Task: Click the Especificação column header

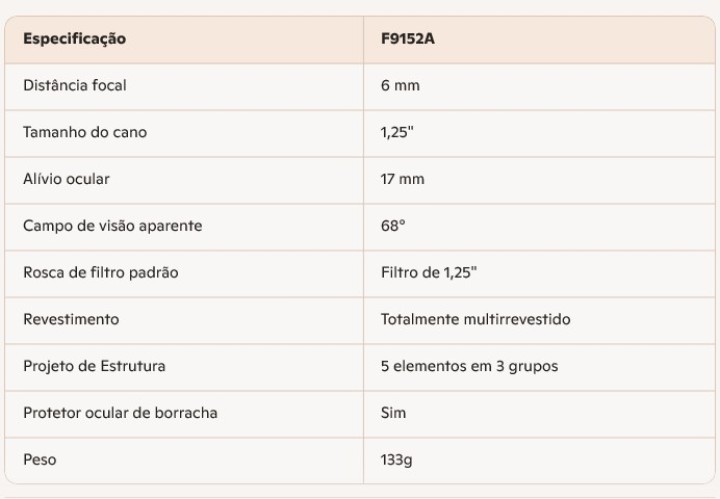Action: tap(75, 39)
